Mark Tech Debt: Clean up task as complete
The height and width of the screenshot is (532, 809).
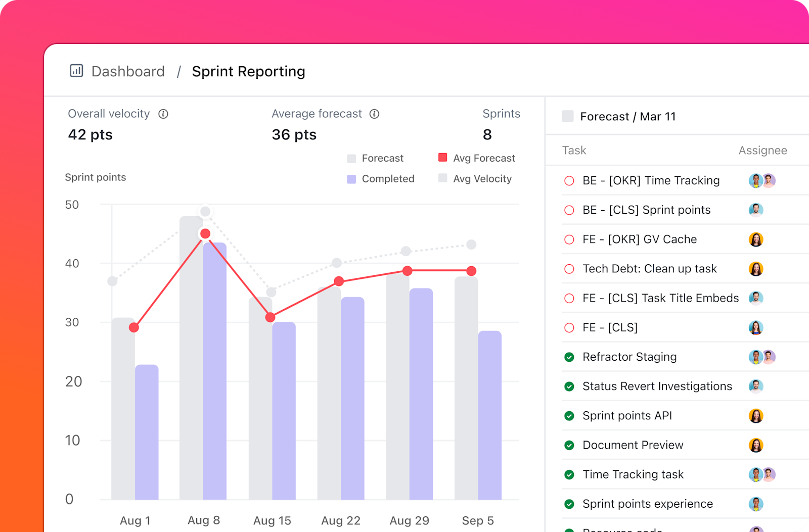point(570,268)
